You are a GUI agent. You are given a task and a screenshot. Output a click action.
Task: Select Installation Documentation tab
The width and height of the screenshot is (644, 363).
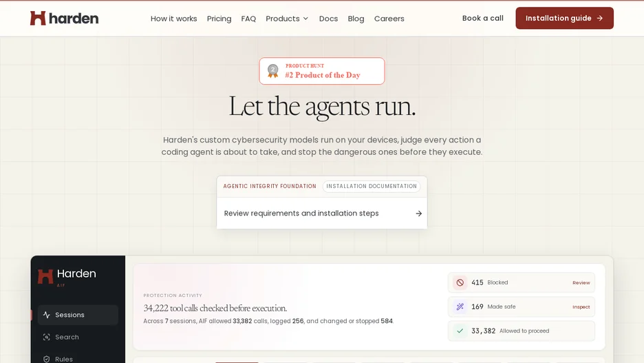coord(372,186)
